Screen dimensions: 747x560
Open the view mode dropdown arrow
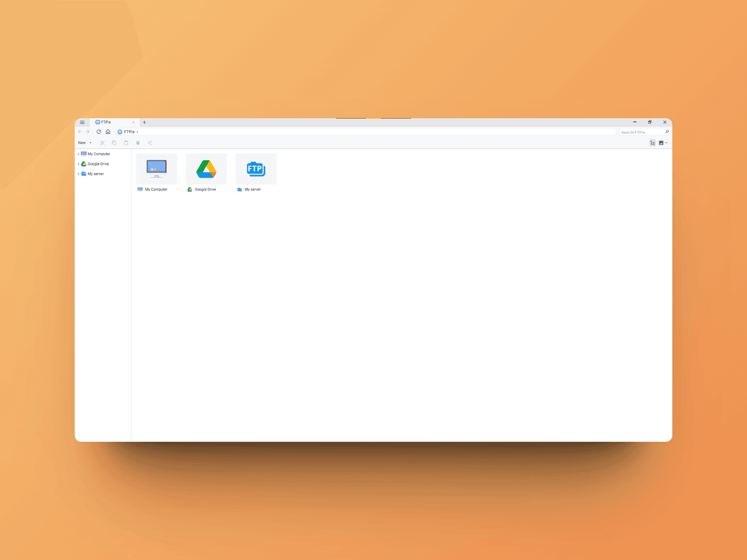click(666, 143)
